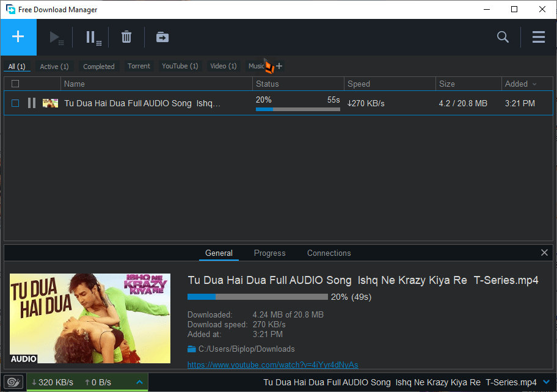This screenshot has height=392, width=557.
Task: Select the Video (1) filter
Action: pos(224,66)
